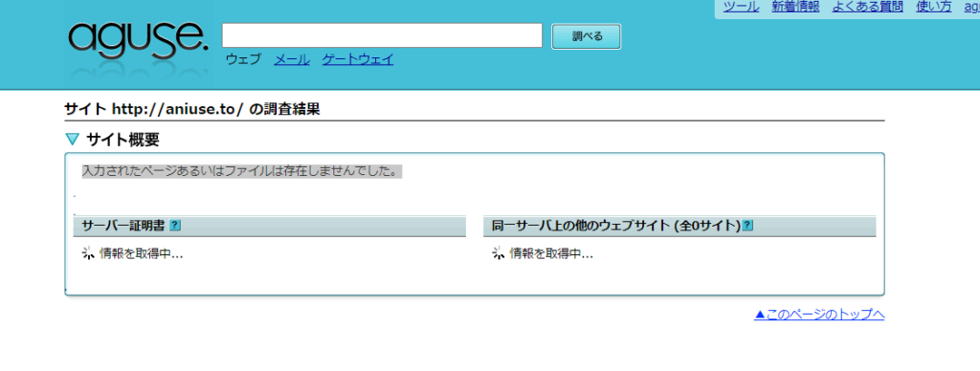Click the highlighted 入力されたページあるいはファイルは存在しませんでした message
The image size is (980, 371).
coord(242,171)
